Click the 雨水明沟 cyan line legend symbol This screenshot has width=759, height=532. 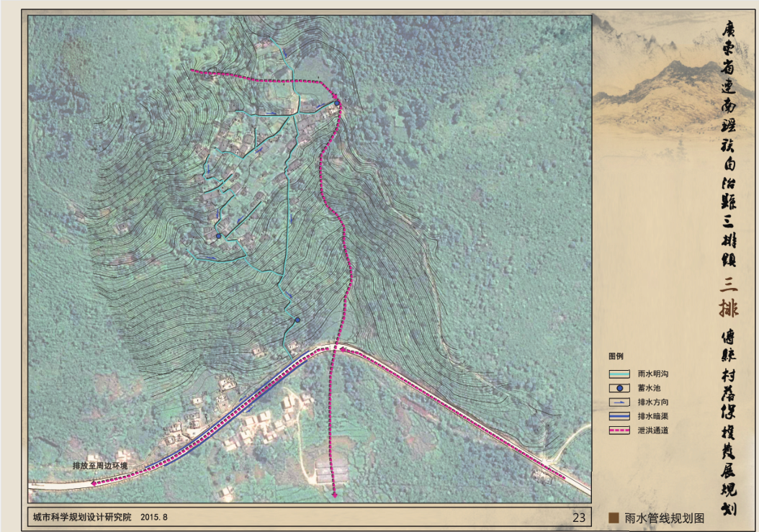pyautogui.click(x=619, y=374)
